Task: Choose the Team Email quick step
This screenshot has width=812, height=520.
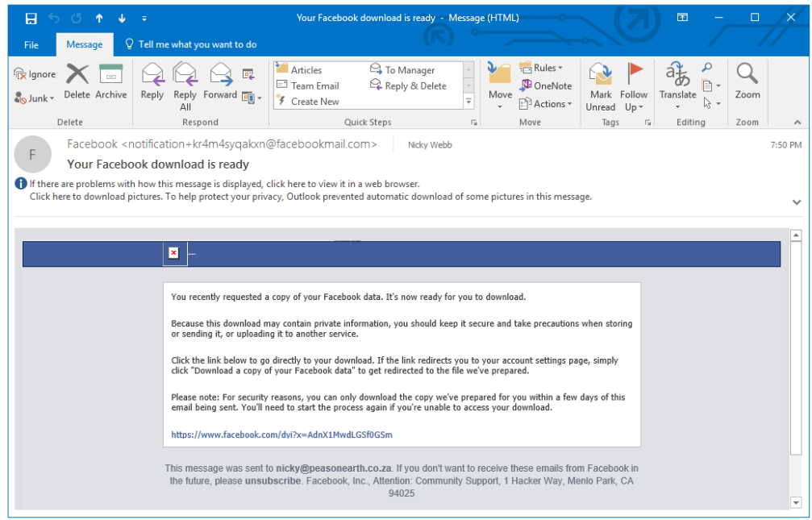Action: [307, 85]
